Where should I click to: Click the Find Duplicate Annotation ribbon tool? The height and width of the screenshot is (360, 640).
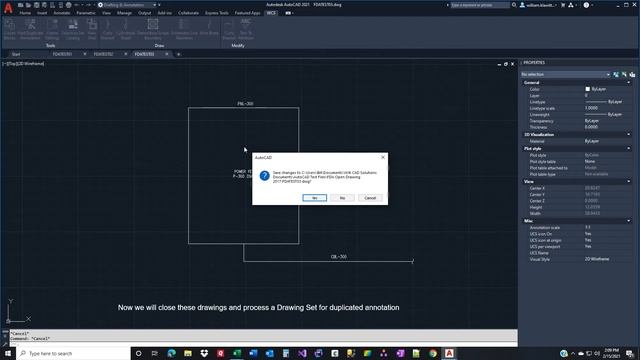pyautogui.click(x=30, y=29)
